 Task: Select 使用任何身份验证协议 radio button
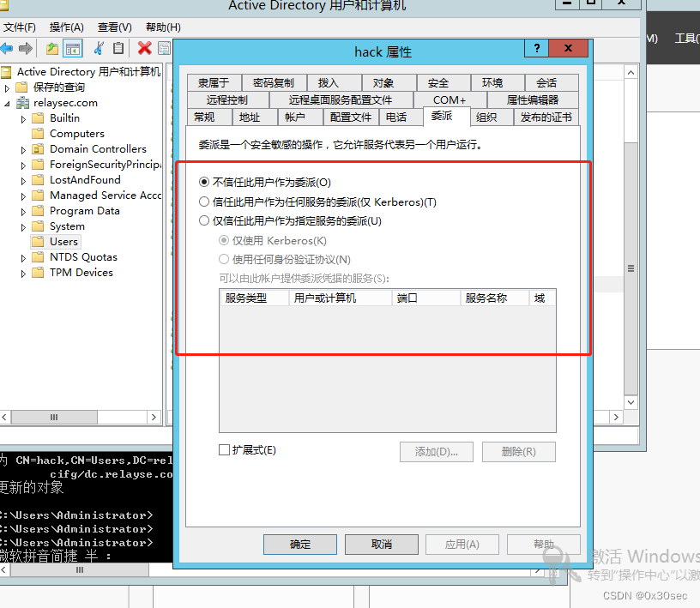(x=224, y=259)
